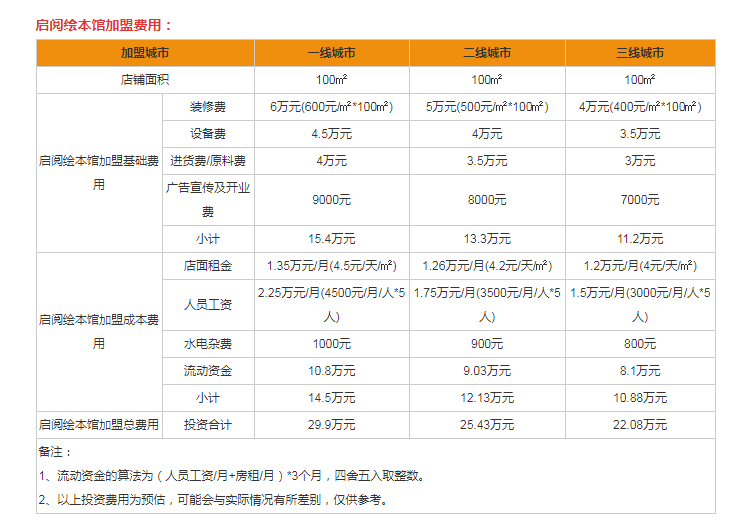Select the 流动资金 row label
The image size is (750, 529).
coord(207,370)
